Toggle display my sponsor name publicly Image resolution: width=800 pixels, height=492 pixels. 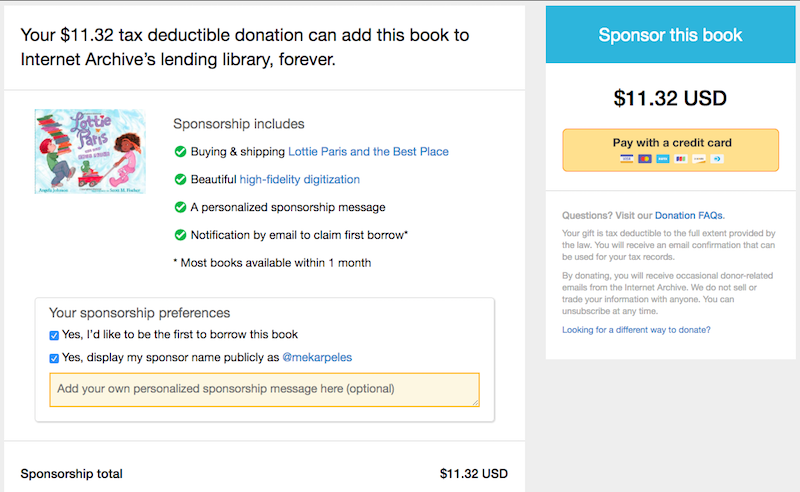pos(54,358)
